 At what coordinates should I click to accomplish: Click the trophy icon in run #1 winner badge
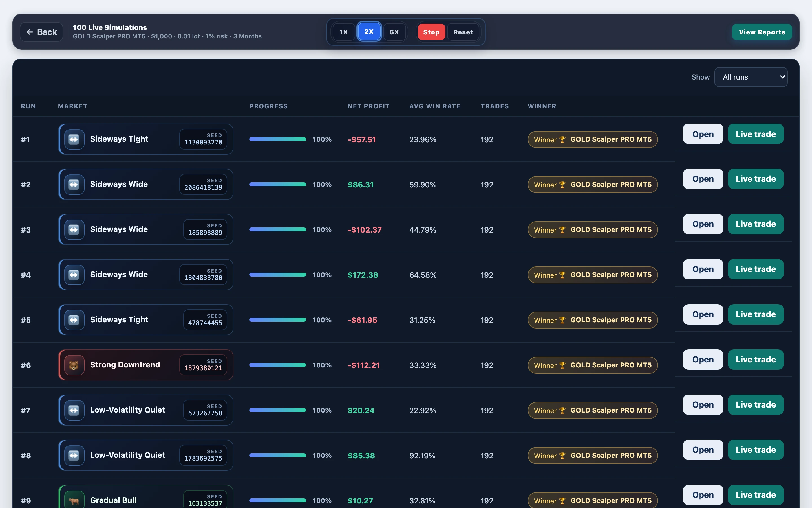(562, 139)
